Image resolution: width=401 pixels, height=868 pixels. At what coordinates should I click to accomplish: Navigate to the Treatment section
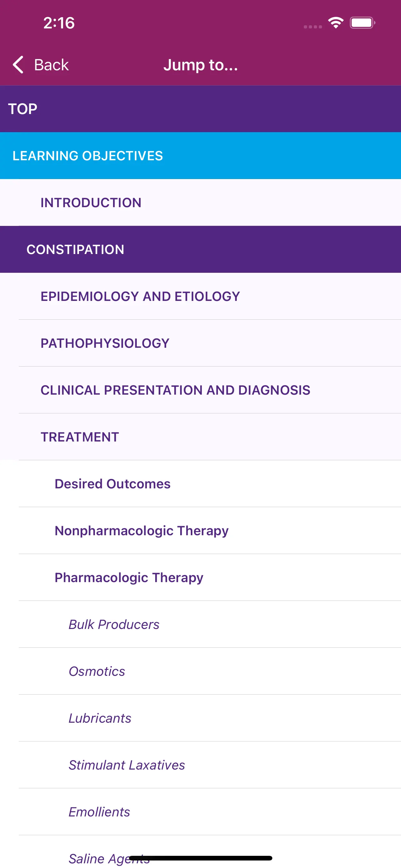(80, 437)
